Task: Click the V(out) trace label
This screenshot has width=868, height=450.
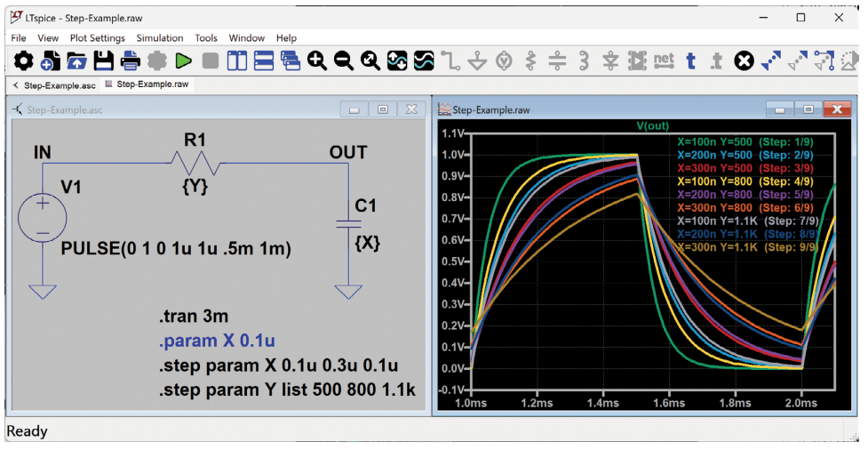Action: click(653, 125)
